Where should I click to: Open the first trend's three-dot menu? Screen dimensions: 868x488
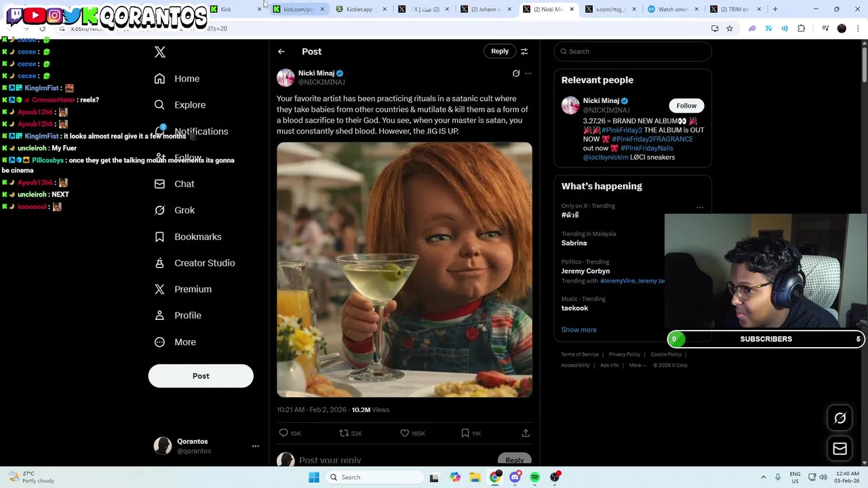pyautogui.click(x=700, y=208)
